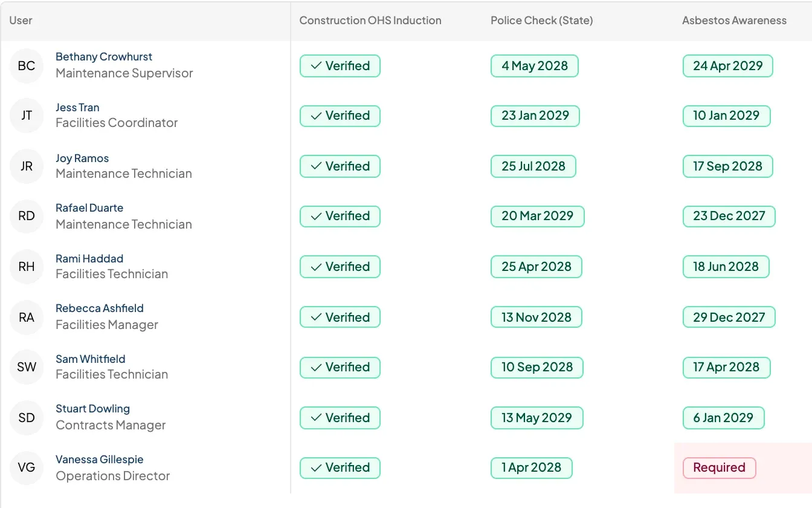Click Stuart Dowling's 13 May 2029 date badge
This screenshot has height=508, width=812.
(x=536, y=418)
